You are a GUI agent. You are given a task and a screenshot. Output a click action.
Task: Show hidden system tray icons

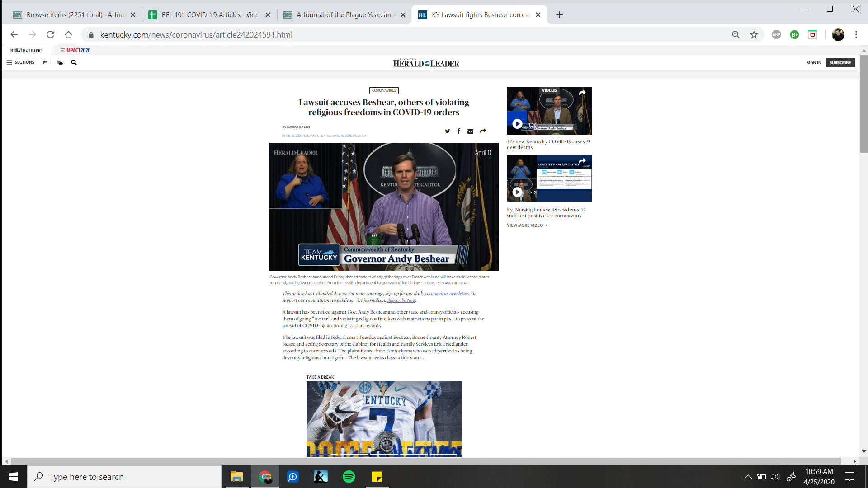[x=748, y=477]
